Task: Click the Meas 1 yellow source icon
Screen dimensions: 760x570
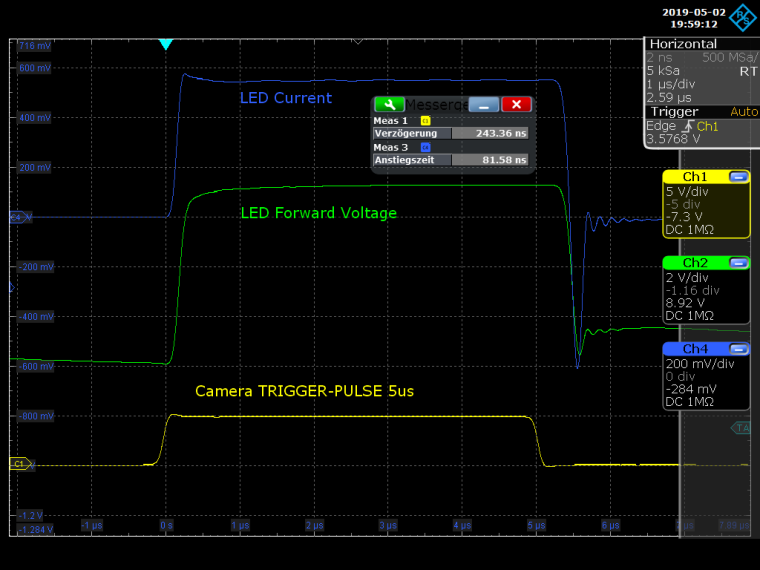Action: click(425, 120)
